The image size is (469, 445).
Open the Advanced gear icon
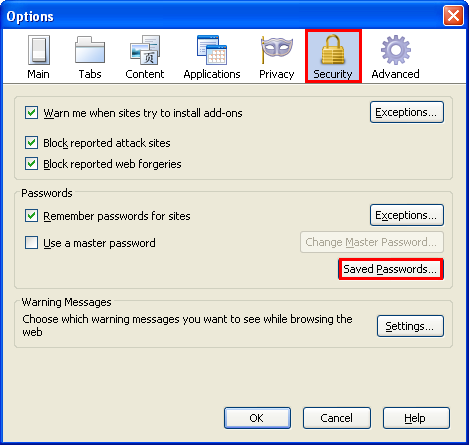(396, 50)
